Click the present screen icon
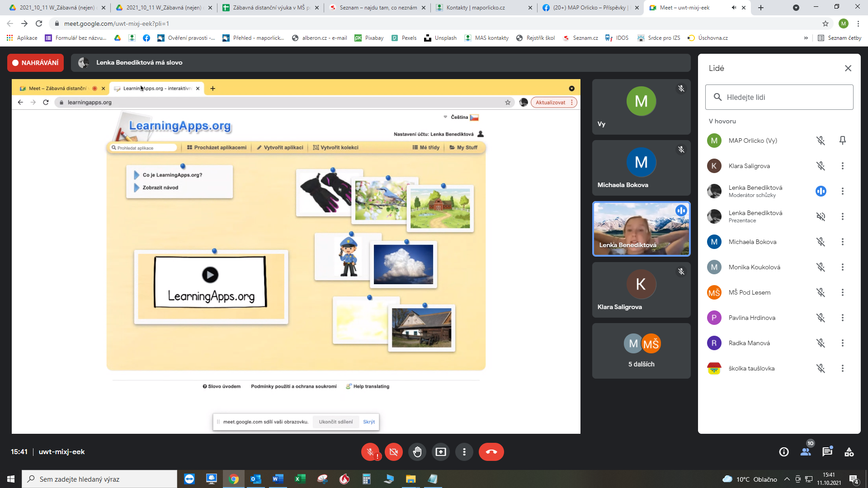Screen dimensions: 868x488 [x=440, y=452]
